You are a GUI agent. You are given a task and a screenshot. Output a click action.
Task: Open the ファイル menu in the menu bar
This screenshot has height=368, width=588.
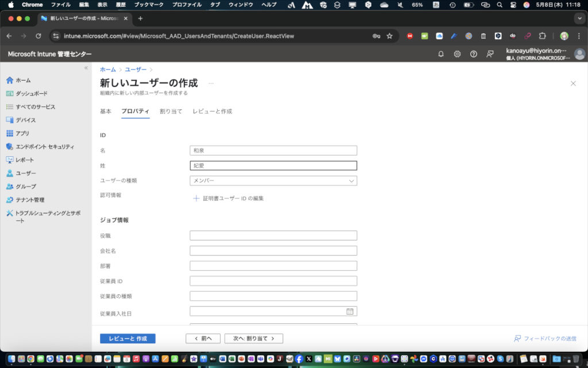click(x=61, y=5)
